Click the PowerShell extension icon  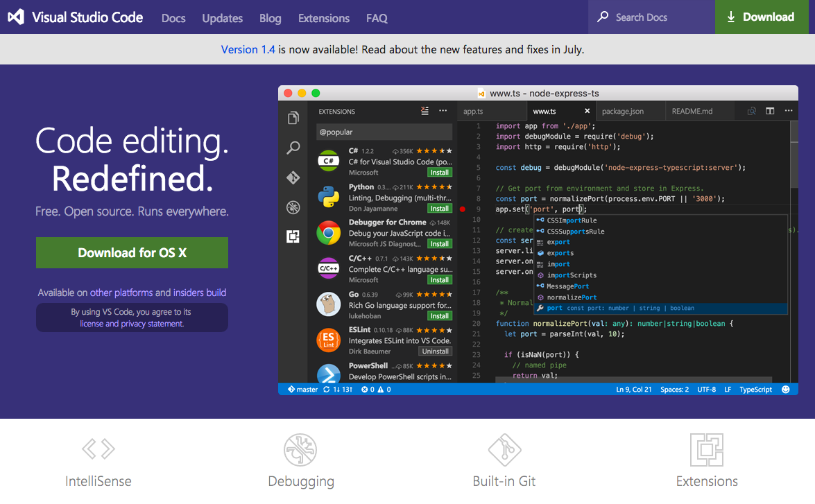click(329, 374)
